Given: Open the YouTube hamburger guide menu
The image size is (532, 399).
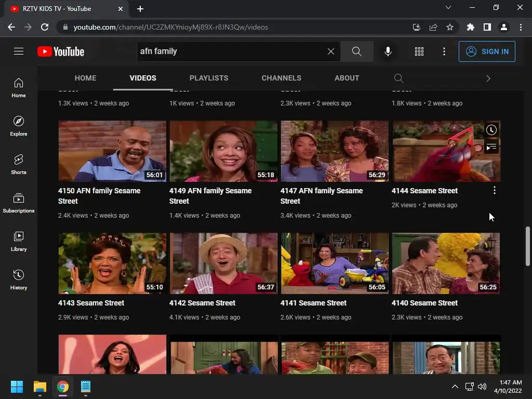Looking at the screenshot, I should pos(19,51).
